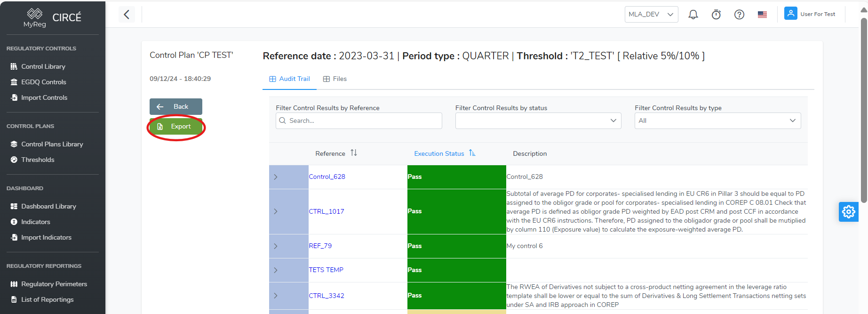Viewport: 868px width, 314px height.
Task: Click the back chevron in header
Action: pos(127,15)
